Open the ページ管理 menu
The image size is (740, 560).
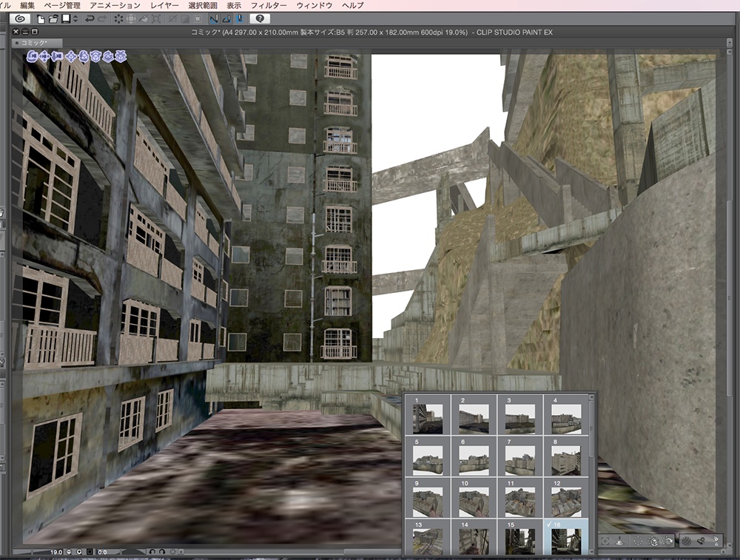[x=62, y=5]
